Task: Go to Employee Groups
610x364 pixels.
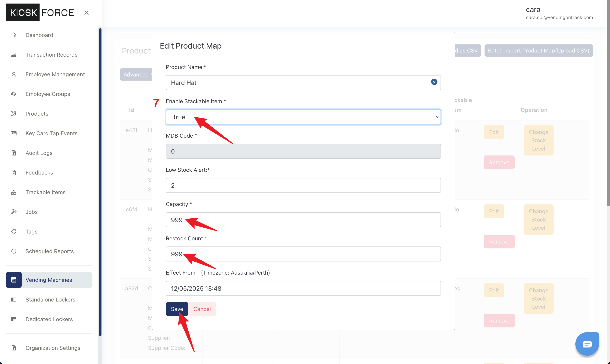Action: coord(48,94)
